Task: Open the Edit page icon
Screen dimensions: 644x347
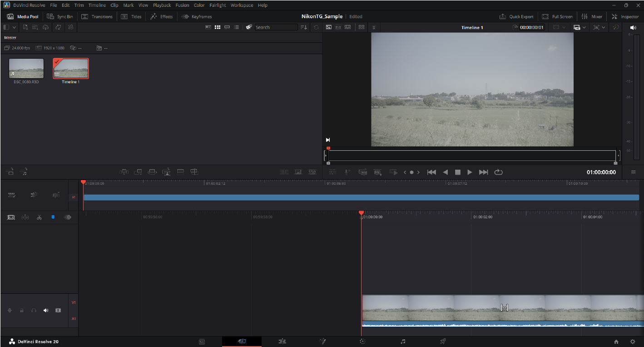Action: [282, 342]
